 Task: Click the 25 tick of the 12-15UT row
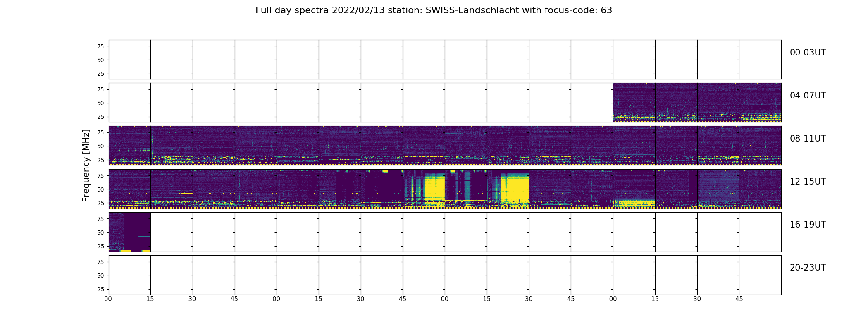[100, 203]
